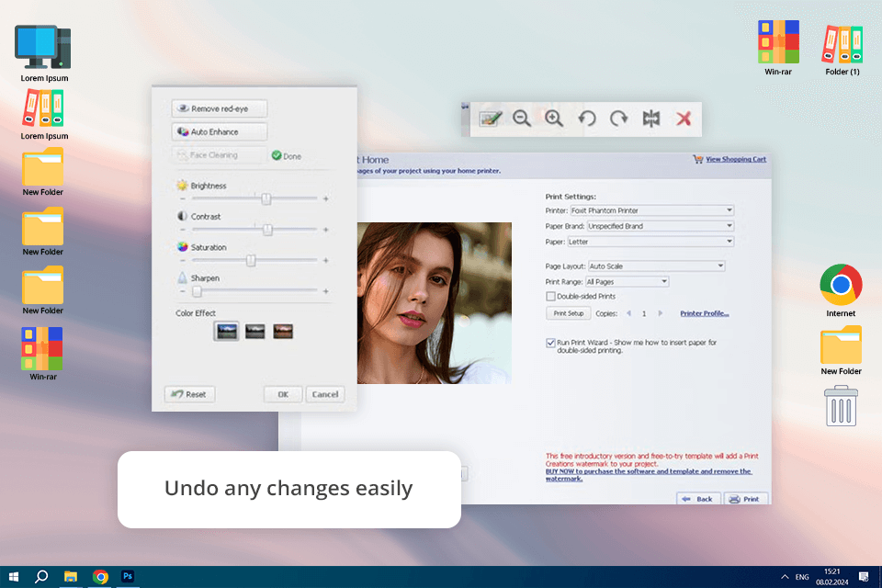
Task: Zoom in with the magnifier plus icon
Action: click(554, 119)
